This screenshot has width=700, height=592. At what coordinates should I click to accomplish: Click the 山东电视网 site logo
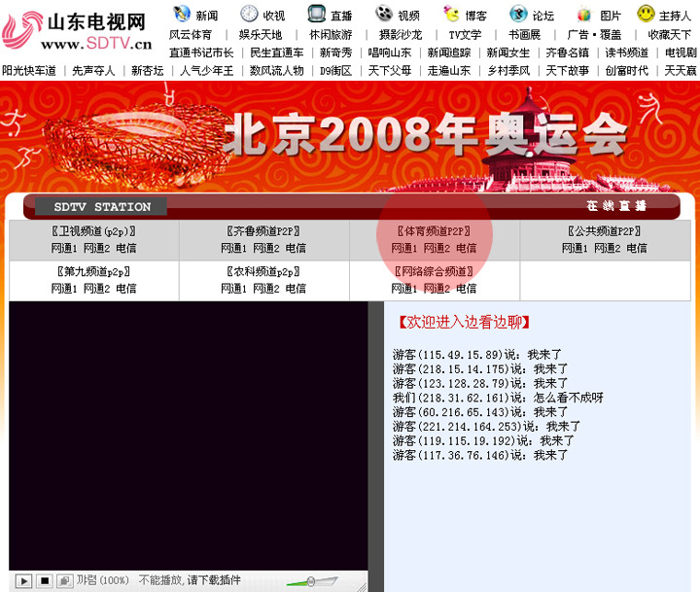77,30
